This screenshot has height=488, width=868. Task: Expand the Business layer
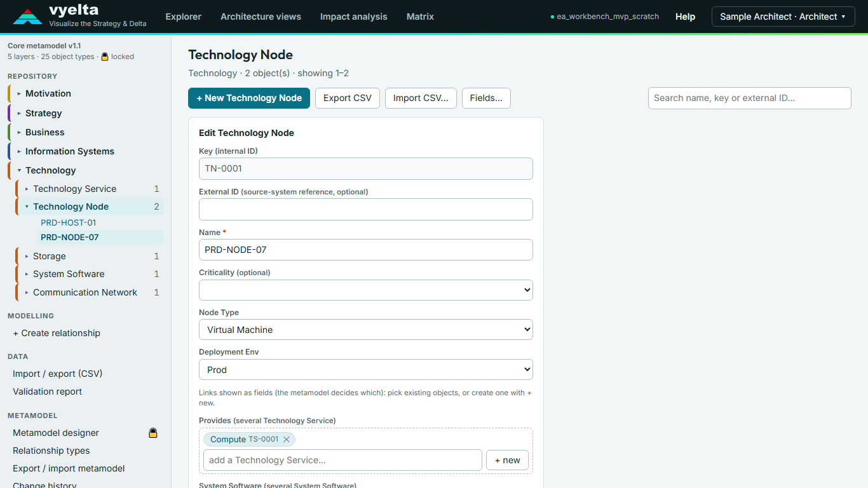(x=19, y=132)
